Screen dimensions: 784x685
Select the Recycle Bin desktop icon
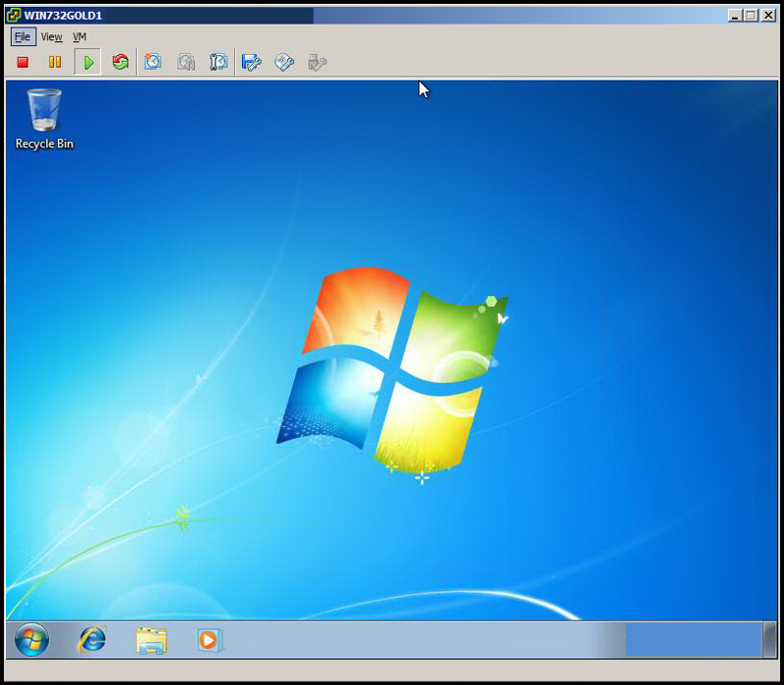coord(44,119)
